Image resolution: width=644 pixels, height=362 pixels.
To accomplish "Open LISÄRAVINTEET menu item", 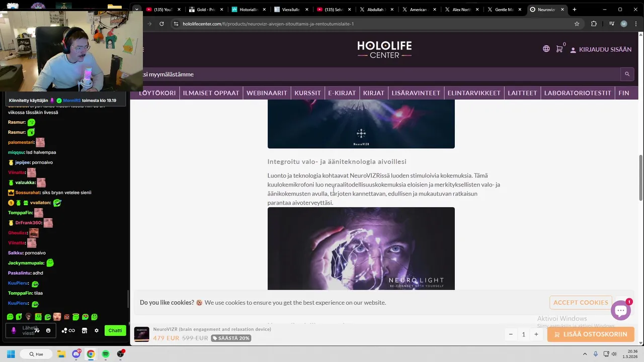I will click(x=416, y=93).
